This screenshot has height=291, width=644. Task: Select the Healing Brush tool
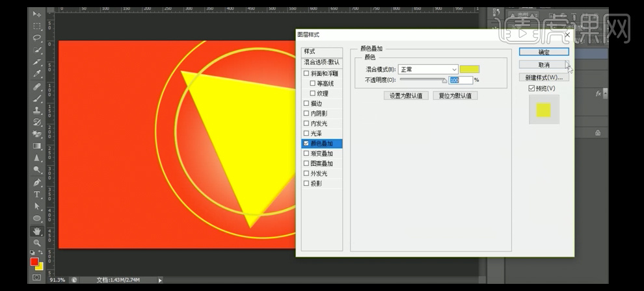tap(37, 86)
